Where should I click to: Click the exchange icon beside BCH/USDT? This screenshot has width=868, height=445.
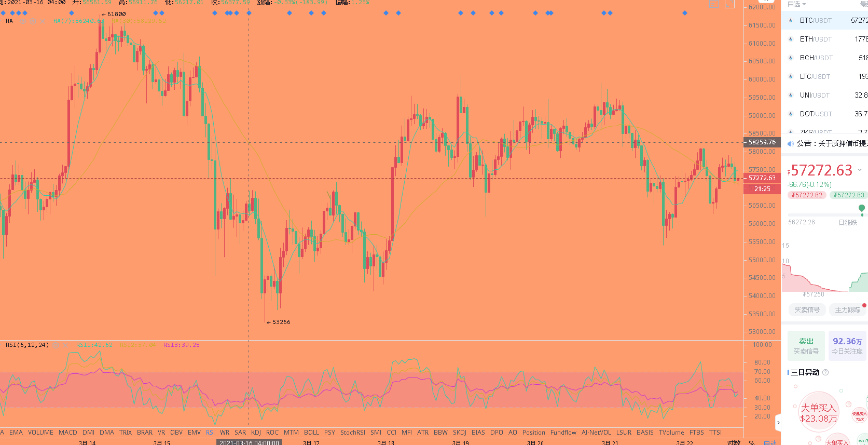point(791,58)
